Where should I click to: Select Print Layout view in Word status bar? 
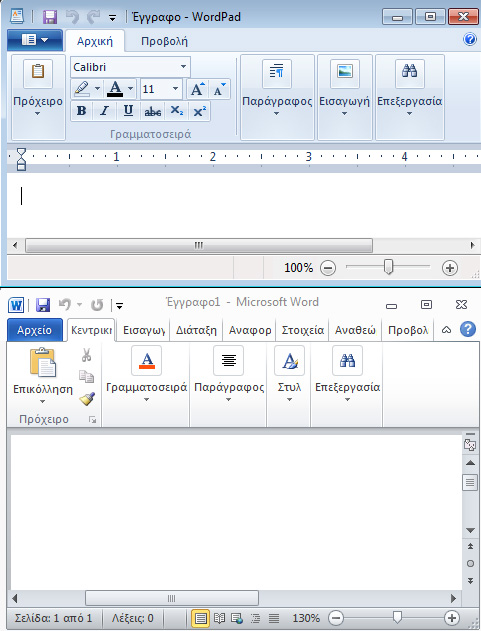click(x=200, y=618)
